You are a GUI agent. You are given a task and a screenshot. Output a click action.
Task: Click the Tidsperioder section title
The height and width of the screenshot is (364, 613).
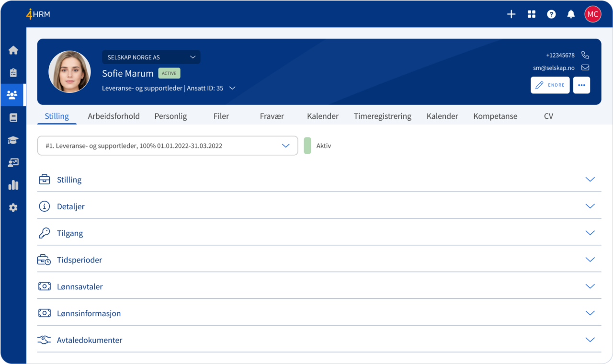(x=79, y=260)
